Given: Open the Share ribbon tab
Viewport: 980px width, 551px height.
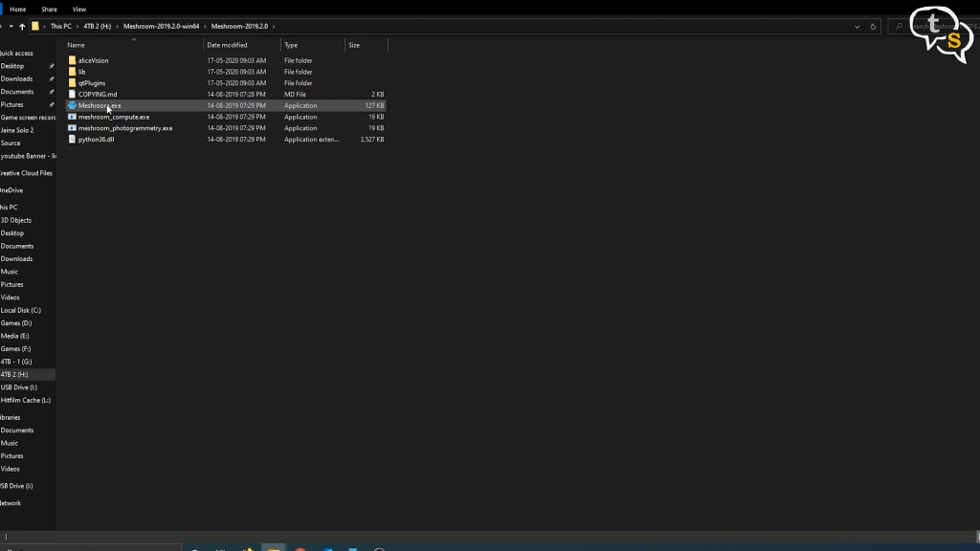Looking at the screenshot, I should click(49, 9).
